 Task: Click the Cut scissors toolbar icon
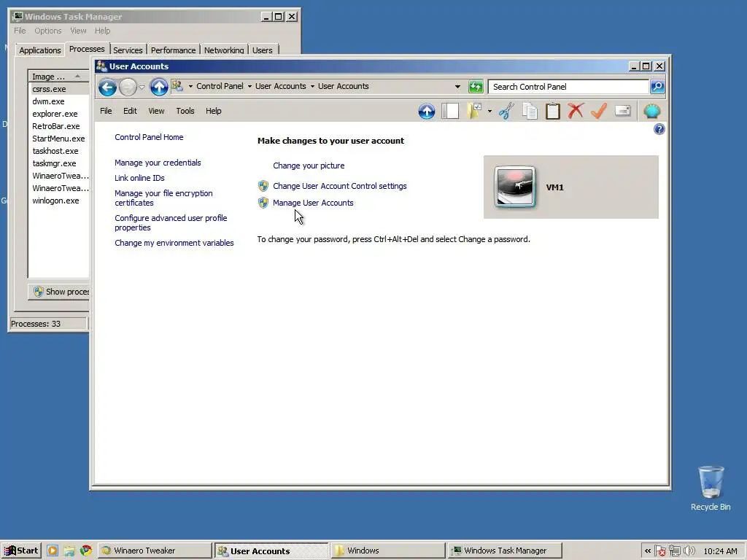[x=506, y=112]
